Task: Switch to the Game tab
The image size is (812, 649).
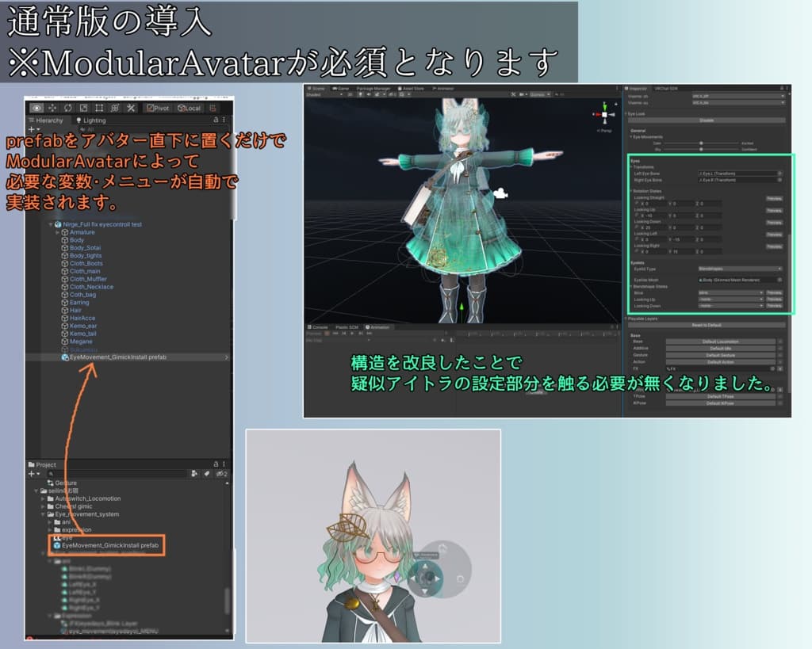Action: (x=340, y=90)
